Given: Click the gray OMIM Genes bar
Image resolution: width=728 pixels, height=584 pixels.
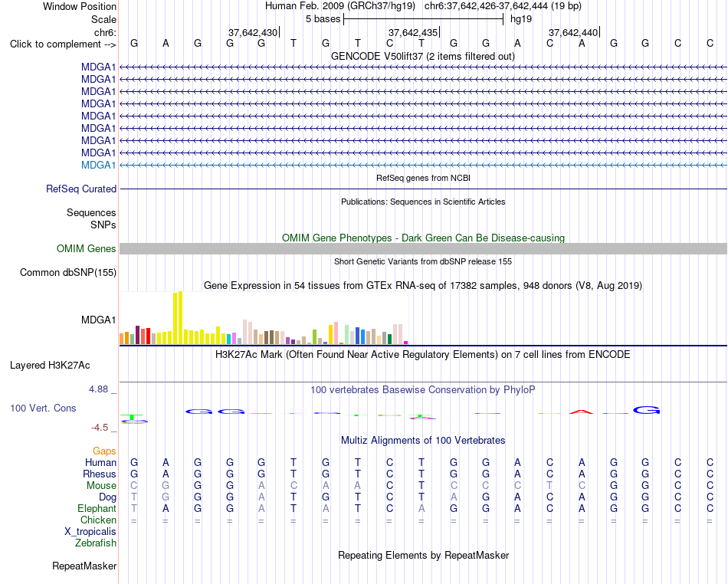Looking at the screenshot, I should click(x=424, y=248).
